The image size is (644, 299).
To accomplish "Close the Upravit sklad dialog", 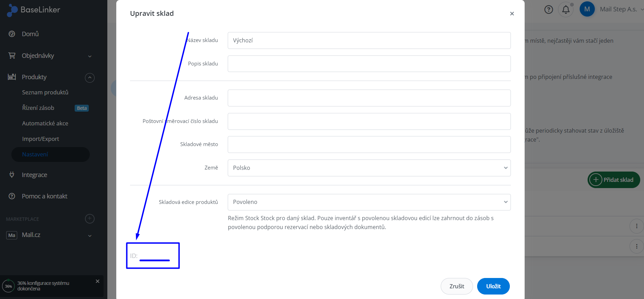I will click(512, 14).
